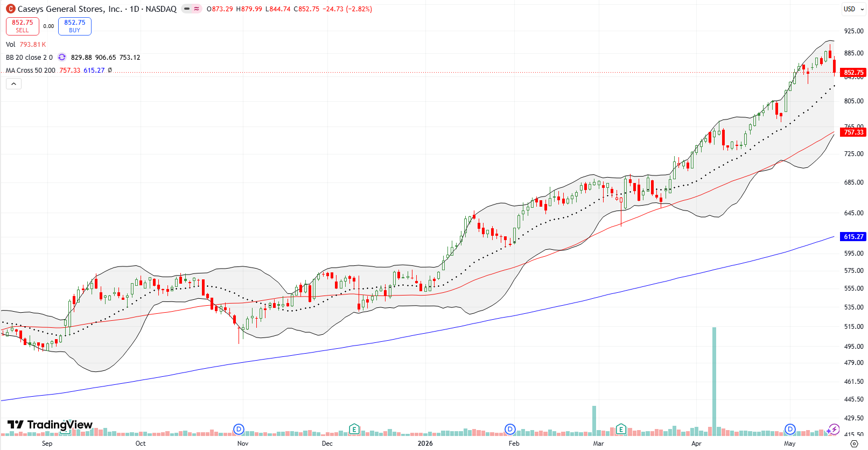The height and width of the screenshot is (450, 868).
Task: Click the 535.00 price axis label
Action: pyautogui.click(x=854, y=307)
